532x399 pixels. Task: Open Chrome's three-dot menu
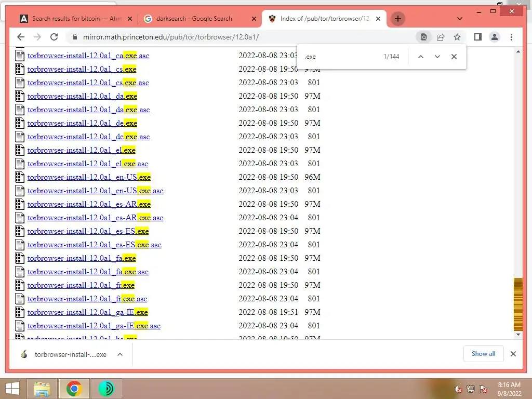511,37
